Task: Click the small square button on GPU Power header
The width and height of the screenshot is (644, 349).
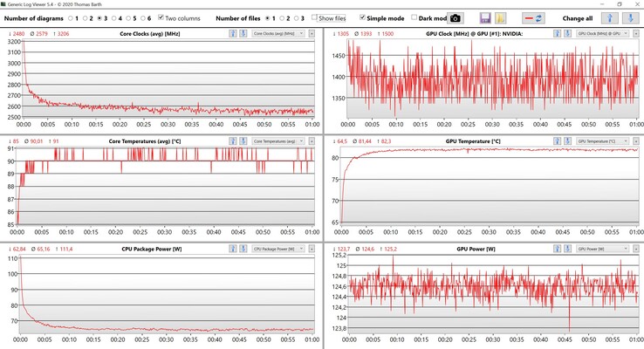Action: (x=636, y=249)
